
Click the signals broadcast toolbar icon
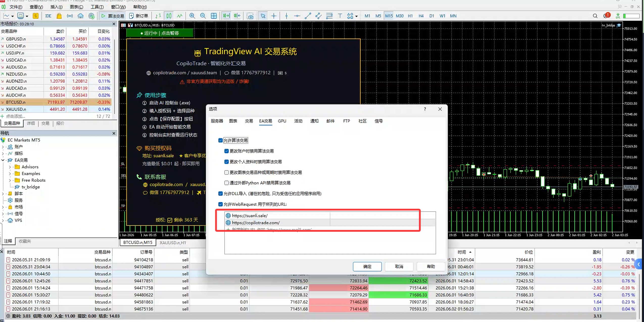[70, 16]
